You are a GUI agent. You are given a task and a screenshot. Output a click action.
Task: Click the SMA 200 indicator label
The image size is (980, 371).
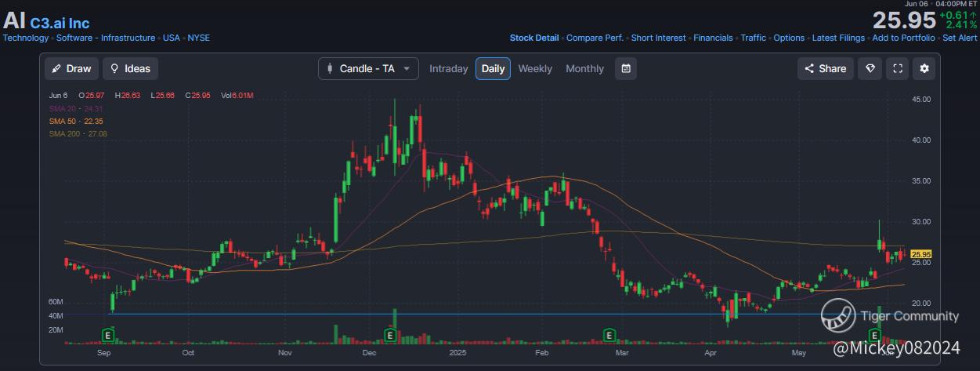click(x=78, y=134)
